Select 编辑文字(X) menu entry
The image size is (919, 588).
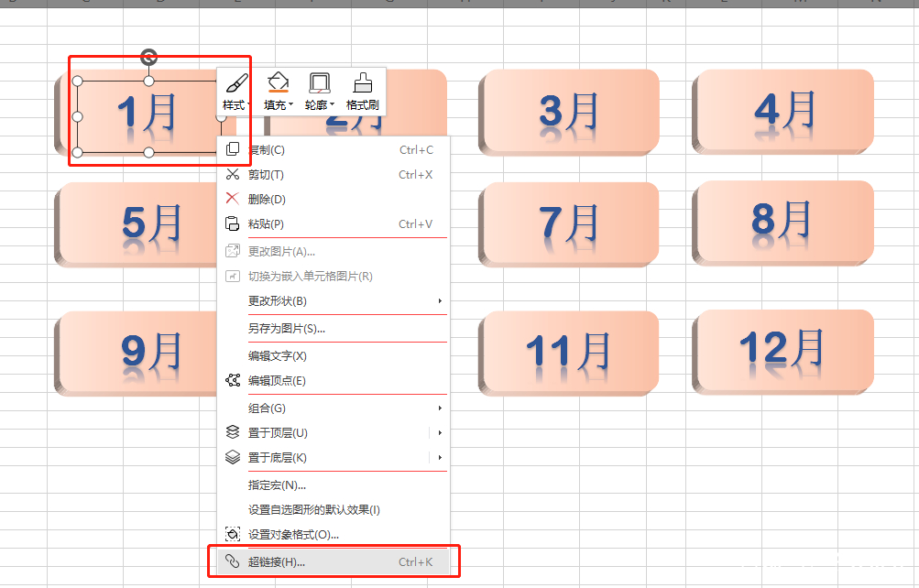pos(333,355)
